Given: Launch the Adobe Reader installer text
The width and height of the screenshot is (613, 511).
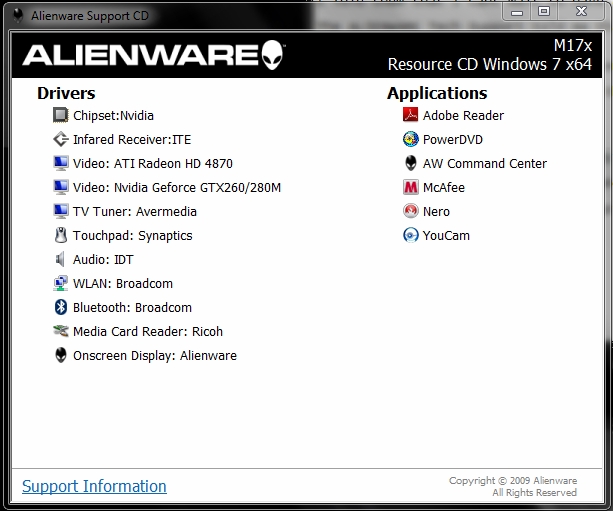Looking at the screenshot, I should [x=464, y=116].
